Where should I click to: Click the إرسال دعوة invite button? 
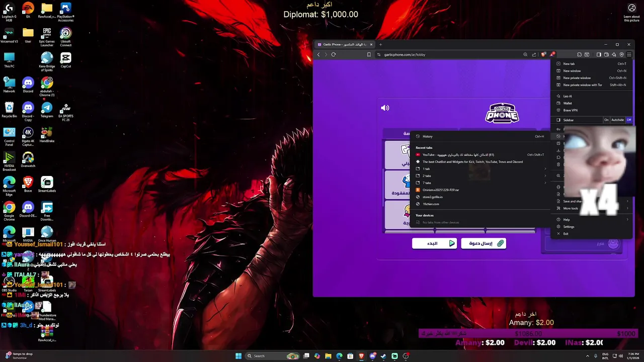(x=484, y=243)
